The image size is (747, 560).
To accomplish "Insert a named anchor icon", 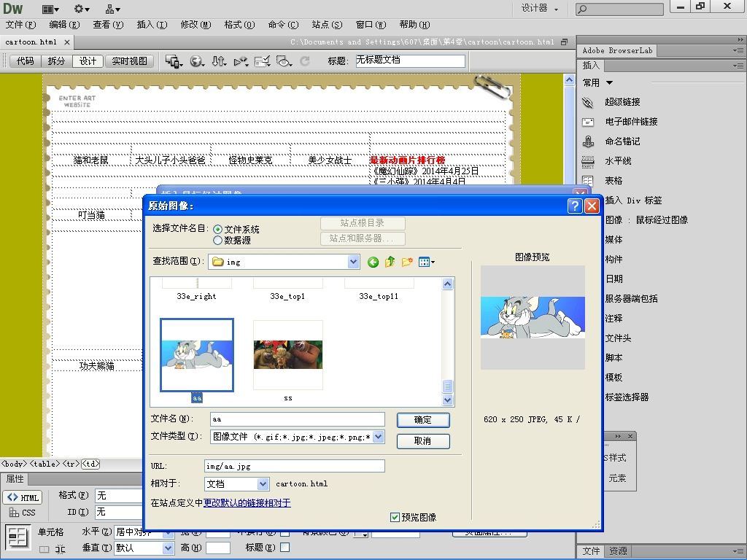I will pyautogui.click(x=588, y=141).
